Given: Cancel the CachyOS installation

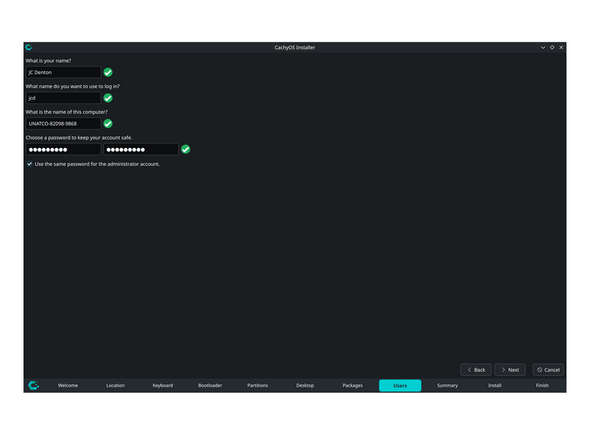Looking at the screenshot, I should point(548,370).
